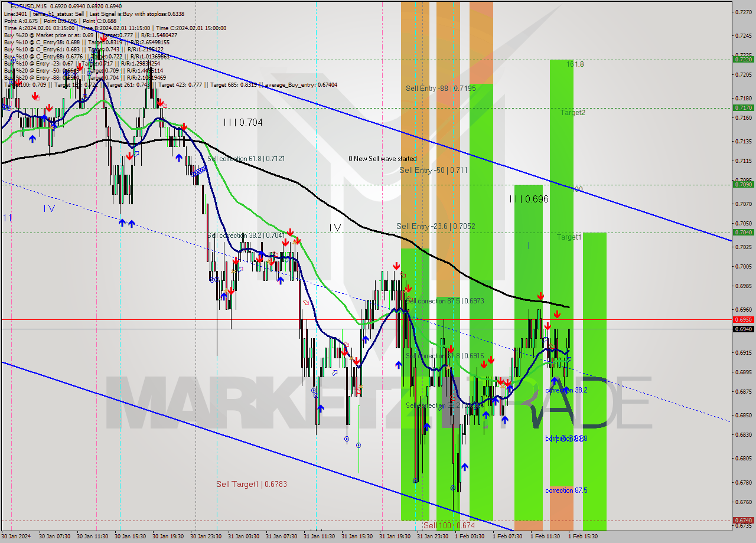Click current price tag 0.6940

tap(743, 329)
